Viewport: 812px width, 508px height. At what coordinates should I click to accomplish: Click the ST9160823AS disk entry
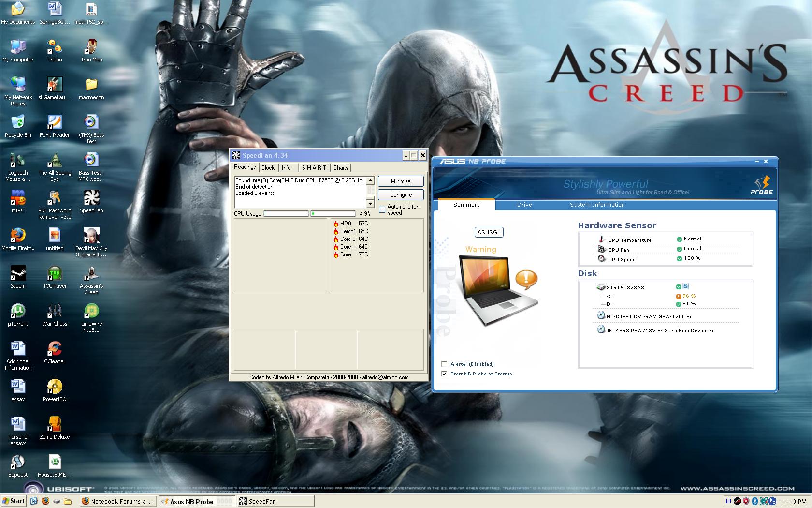pyautogui.click(x=625, y=287)
